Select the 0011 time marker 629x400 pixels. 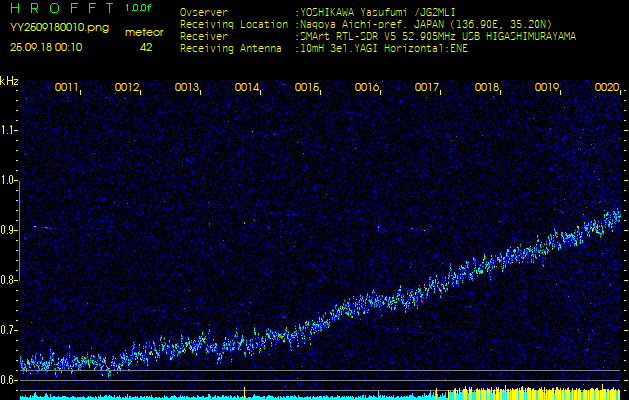pos(67,88)
